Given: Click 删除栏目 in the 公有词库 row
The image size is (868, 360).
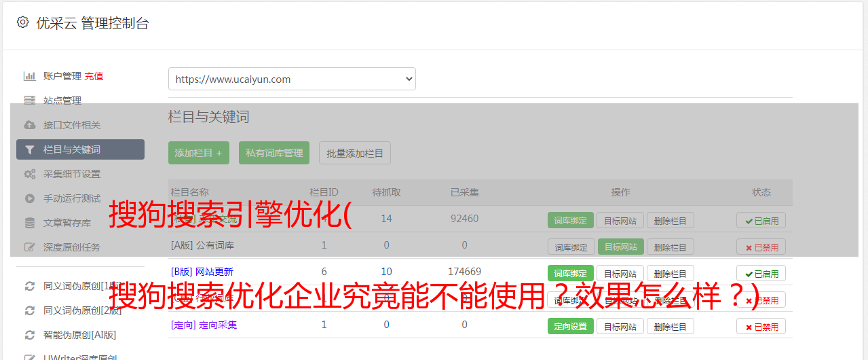Looking at the screenshot, I should (670, 247).
